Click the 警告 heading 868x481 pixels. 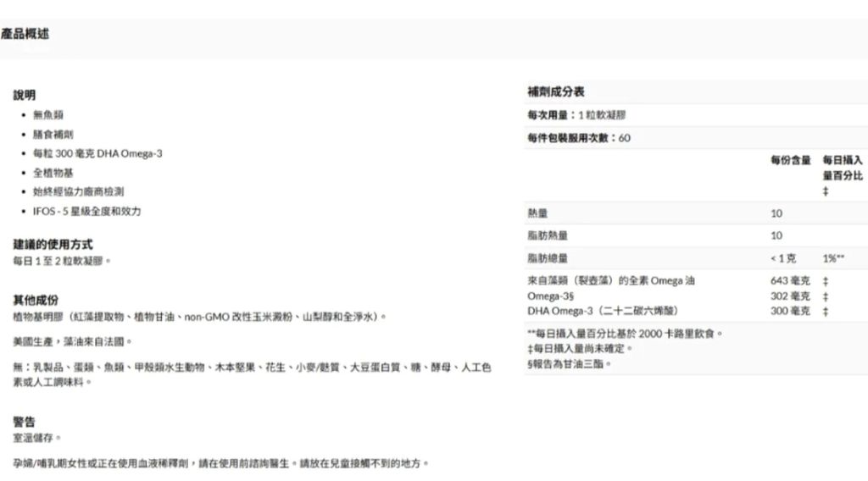[x=25, y=422]
